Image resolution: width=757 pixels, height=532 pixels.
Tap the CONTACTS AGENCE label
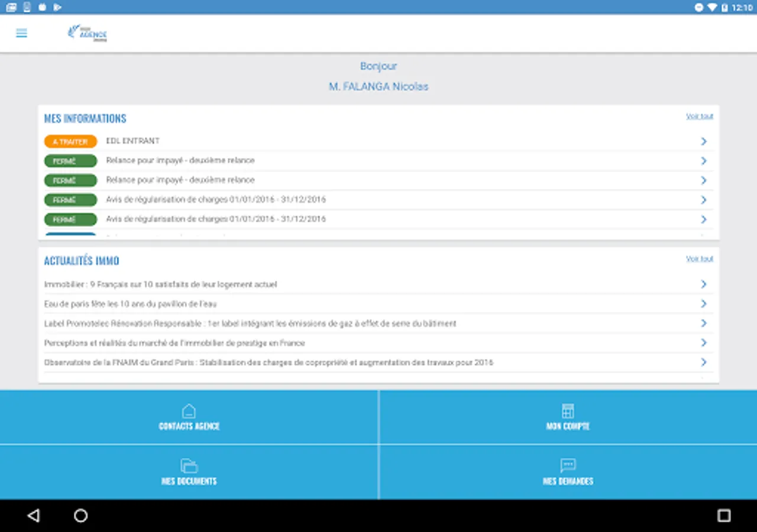point(189,426)
